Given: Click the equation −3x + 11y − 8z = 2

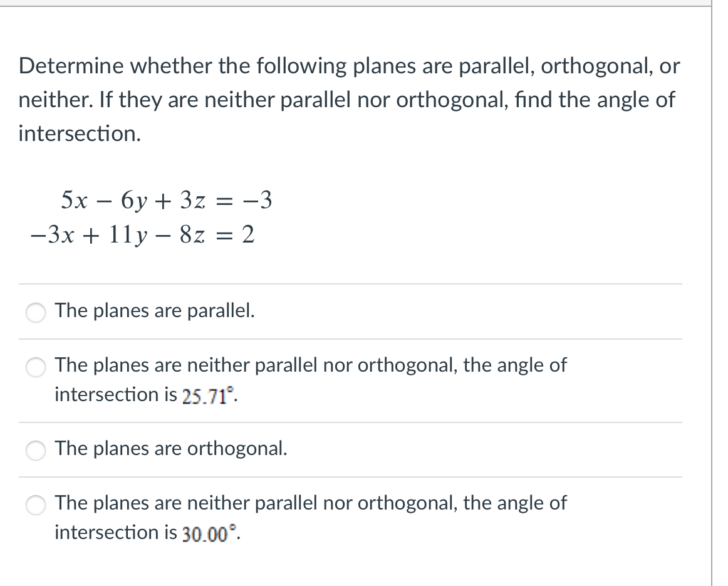Looking at the screenshot, I should (x=142, y=235).
